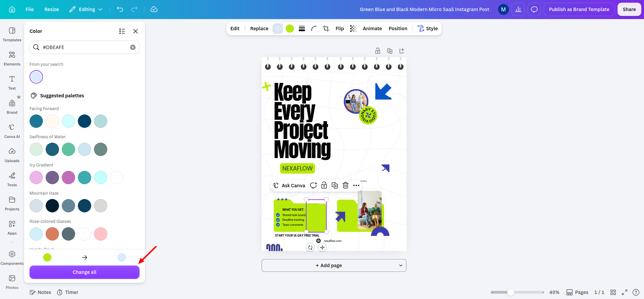Delete the selected element with trash icon

345,185
